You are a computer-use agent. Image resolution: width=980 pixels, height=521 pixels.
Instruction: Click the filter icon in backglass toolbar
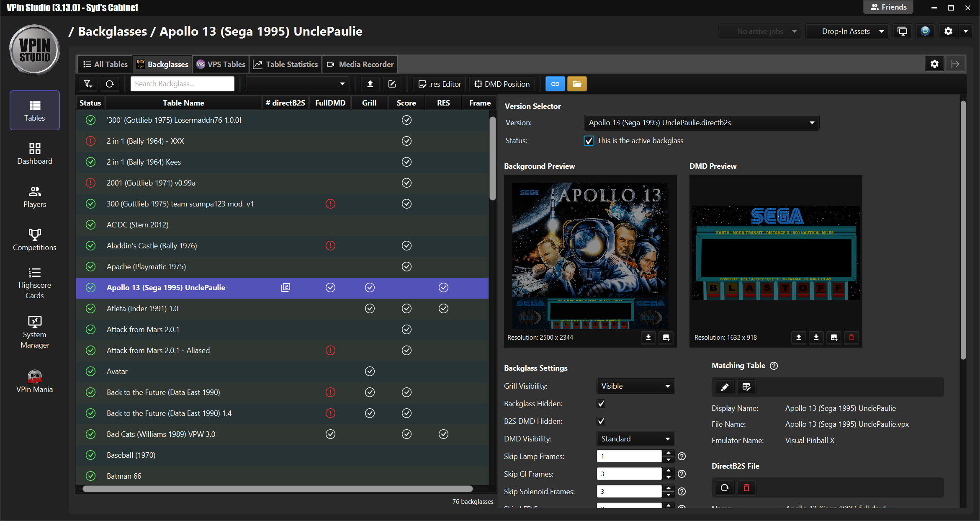88,84
